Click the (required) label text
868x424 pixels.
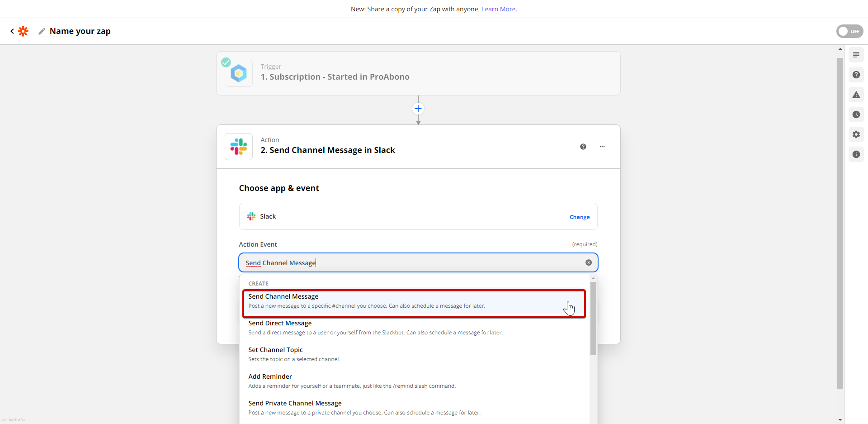(x=585, y=244)
